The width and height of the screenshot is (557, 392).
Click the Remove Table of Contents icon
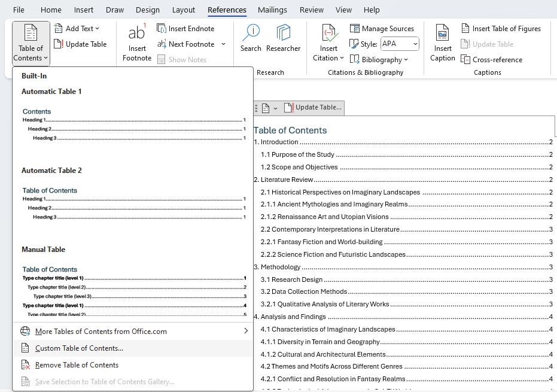point(25,365)
